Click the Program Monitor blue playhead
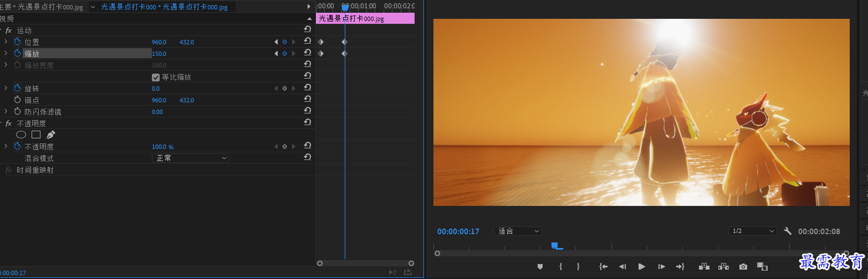Screen dimensions: 868x279 (555, 246)
